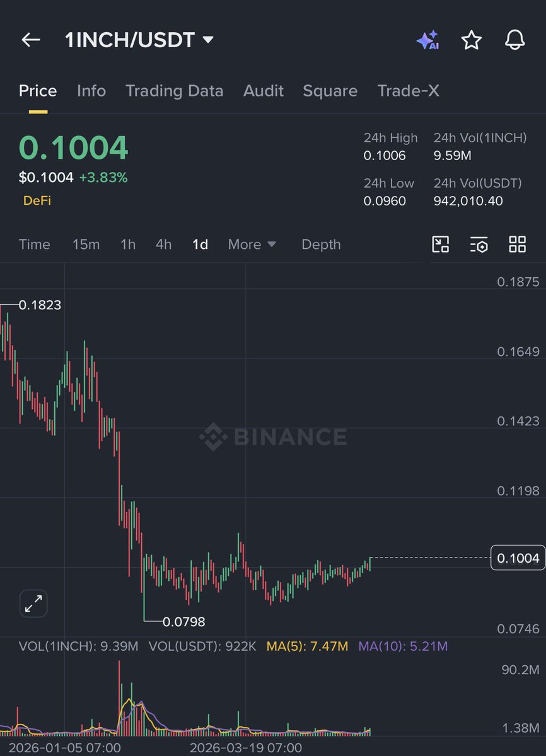
Task: Tap the 0.1875 price axis label
Action: pos(518,282)
